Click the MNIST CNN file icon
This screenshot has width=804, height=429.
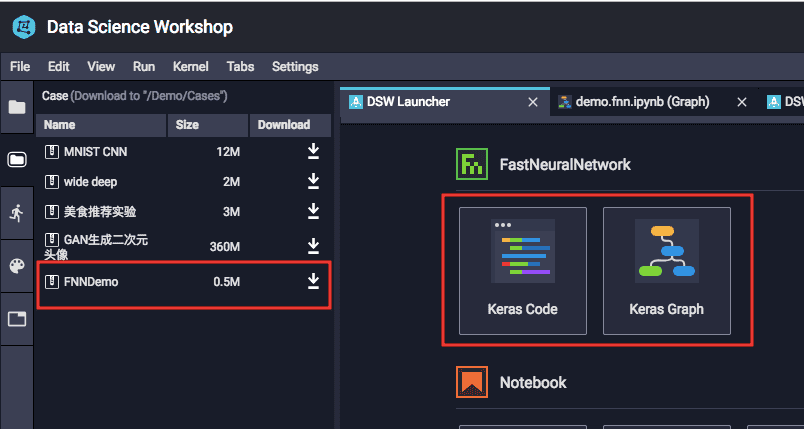[51, 152]
